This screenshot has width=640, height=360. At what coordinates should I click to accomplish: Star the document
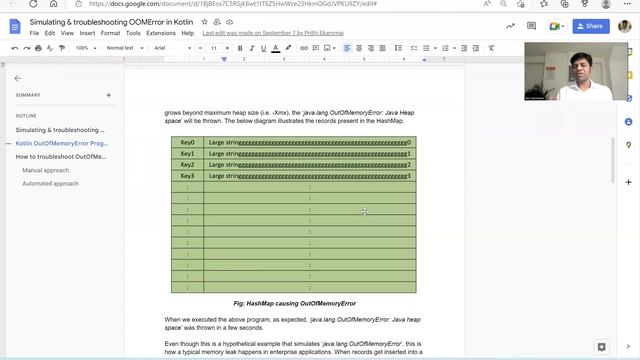pos(204,22)
